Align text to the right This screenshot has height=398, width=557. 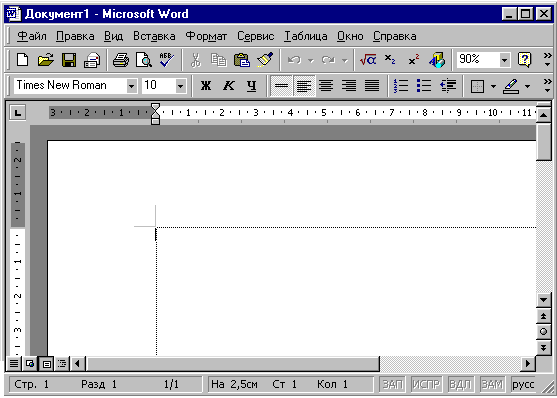pyautogui.click(x=349, y=86)
